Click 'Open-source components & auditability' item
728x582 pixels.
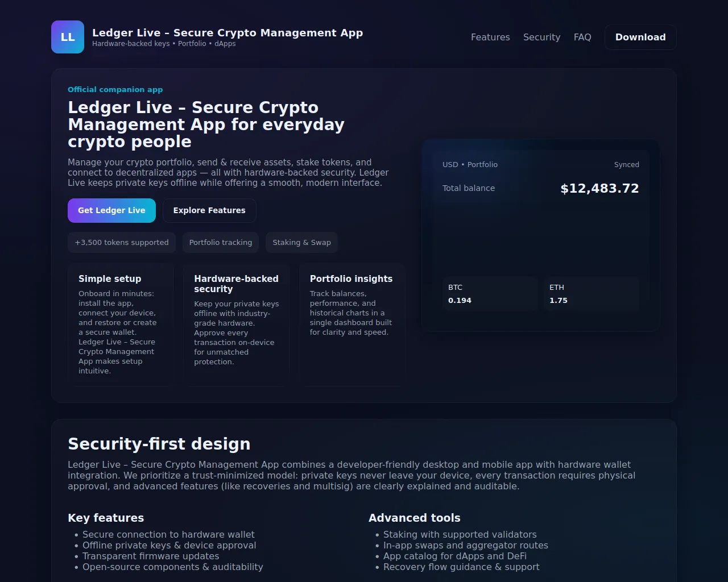point(173,567)
